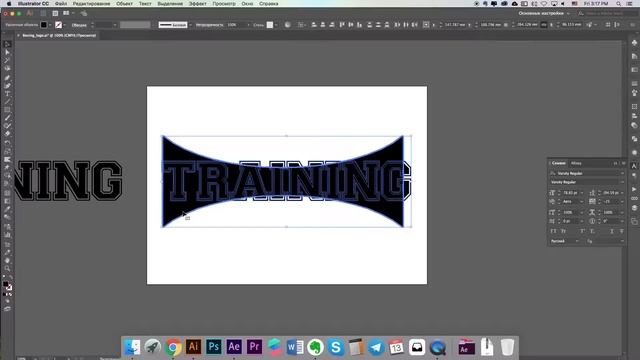The width and height of the screenshot is (640, 360).
Task: Open Finder from the Dock
Action: (x=132, y=347)
